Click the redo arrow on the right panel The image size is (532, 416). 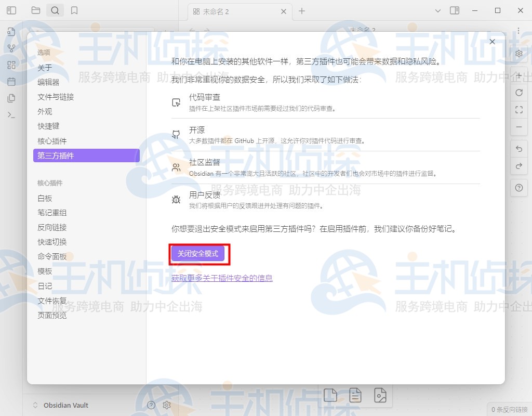click(x=518, y=166)
